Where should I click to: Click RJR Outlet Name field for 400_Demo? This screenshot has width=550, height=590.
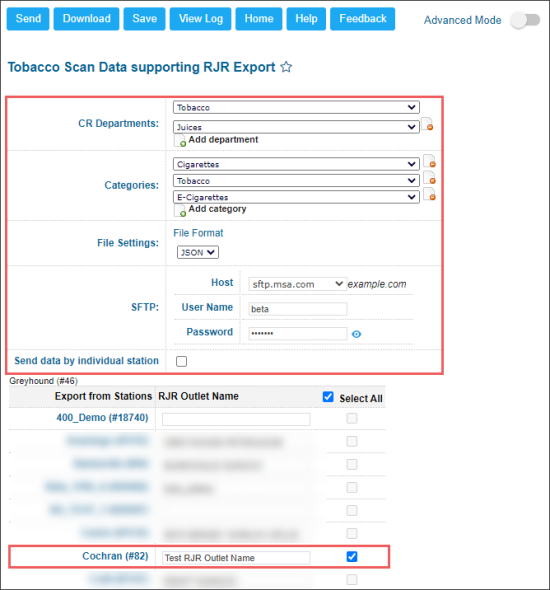tap(236, 419)
